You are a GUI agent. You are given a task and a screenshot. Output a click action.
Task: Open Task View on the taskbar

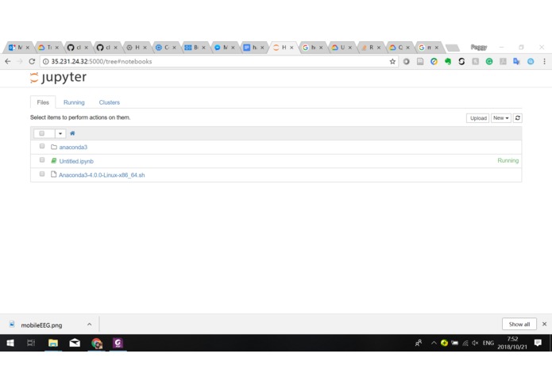click(31, 343)
